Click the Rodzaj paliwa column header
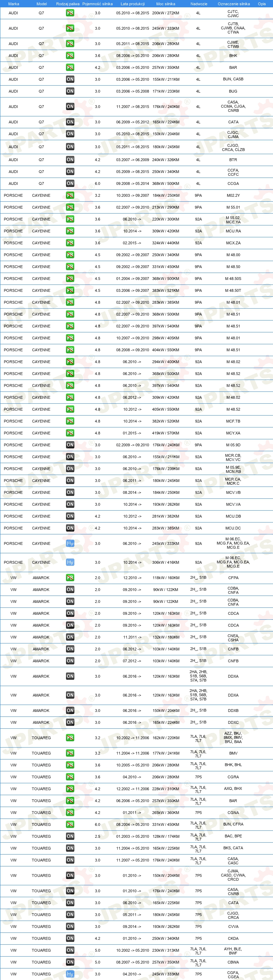The width and height of the screenshot is (273, 980). [x=68, y=4]
